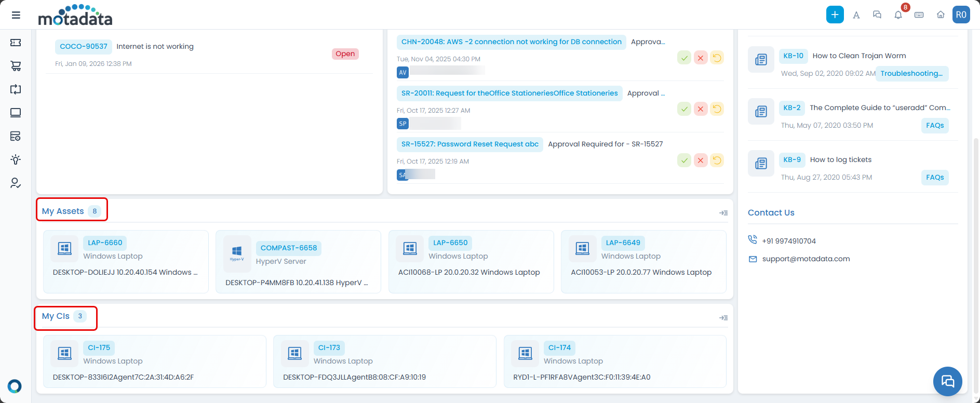This screenshot has height=403, width=980.
Task: Open the tickets icon in left sidebar
Action: pos(16,43)
